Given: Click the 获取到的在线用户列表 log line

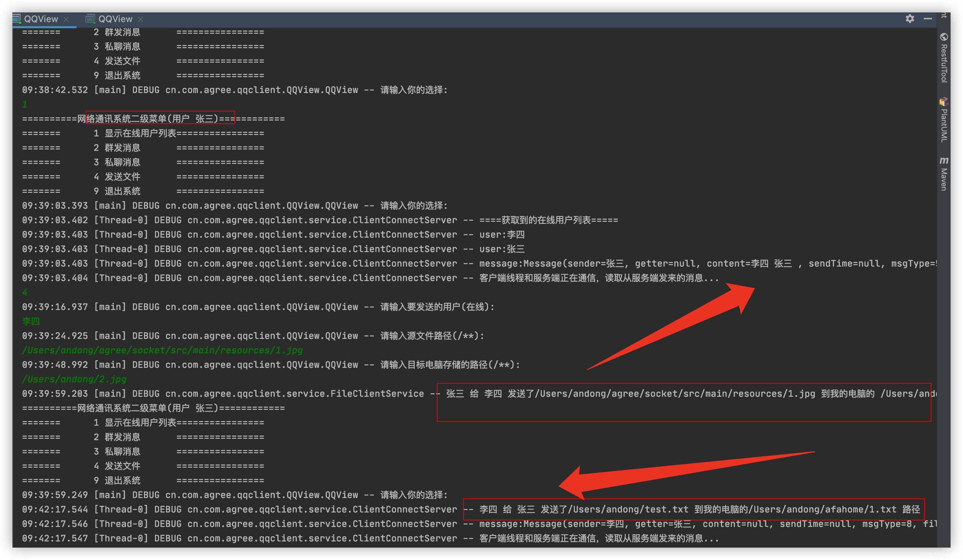Looking at the screenshot, I should point(320,220).
